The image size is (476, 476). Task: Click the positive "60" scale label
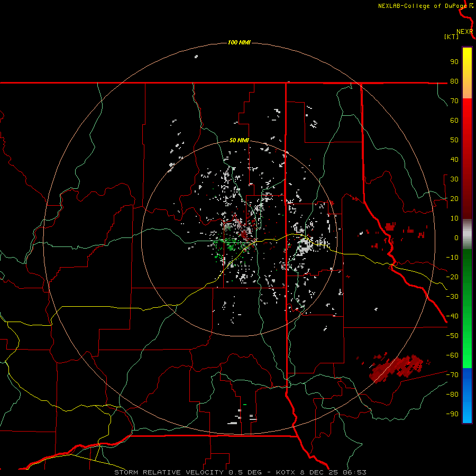point(454,121)
